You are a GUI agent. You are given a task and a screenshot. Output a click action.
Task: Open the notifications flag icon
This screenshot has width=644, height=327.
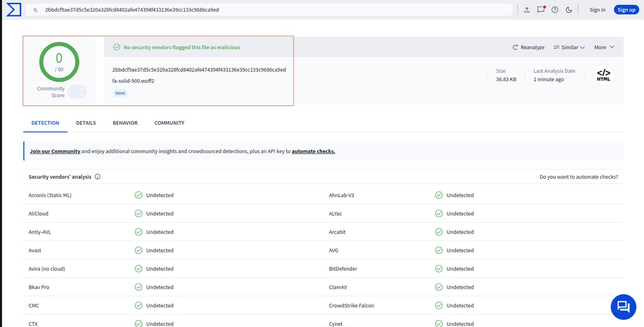coord(541,9)
